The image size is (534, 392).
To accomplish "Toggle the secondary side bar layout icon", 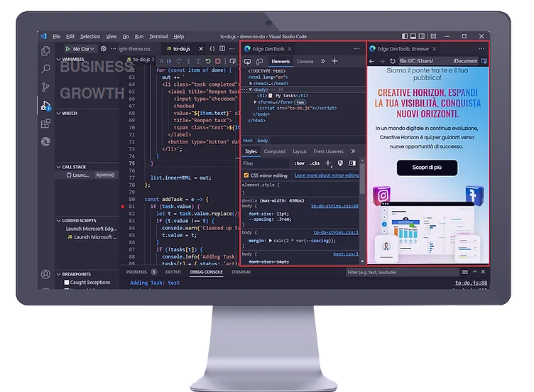I will coord(422,36).
